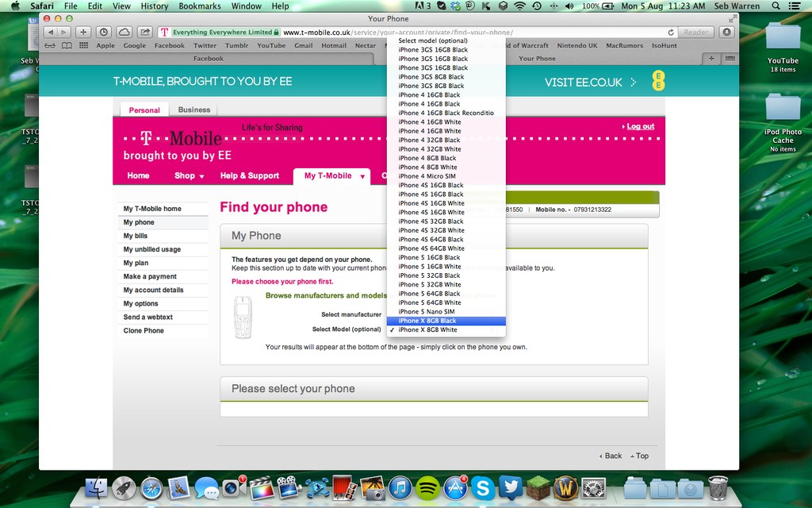Open Help & Support nav item
The width and height of the screenshot is (812, 508).
(250, 175)
